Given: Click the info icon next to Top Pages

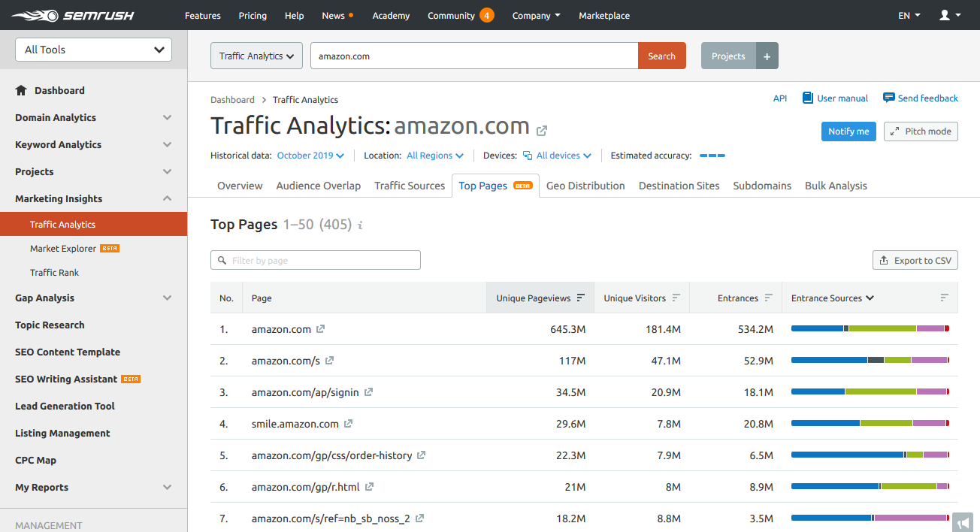Looking at the screenshot, I should [360, 225].
